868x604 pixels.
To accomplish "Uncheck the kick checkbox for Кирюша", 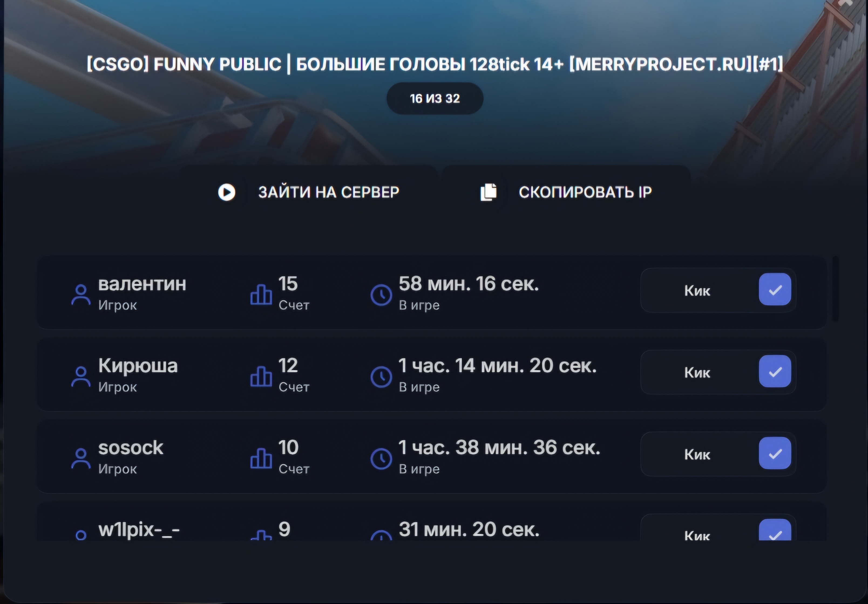I will [x=775, y=371].
